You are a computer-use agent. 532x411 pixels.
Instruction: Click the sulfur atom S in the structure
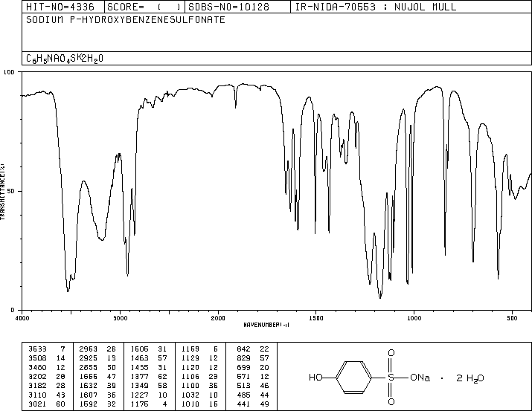(391, 378)
